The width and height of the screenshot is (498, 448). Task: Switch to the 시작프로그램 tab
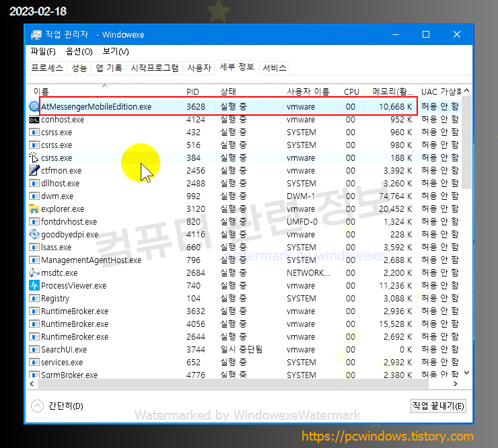(x=155, y=68)
